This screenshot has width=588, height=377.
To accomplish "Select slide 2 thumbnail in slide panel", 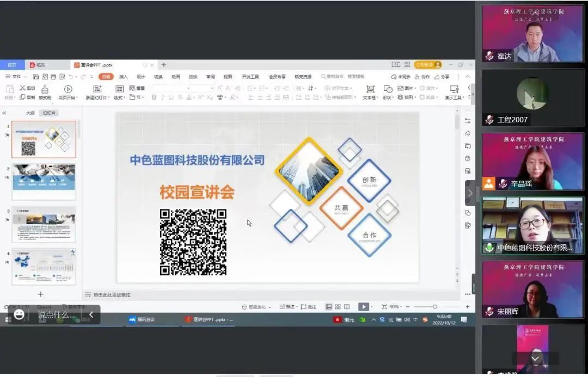I will [x=44, y=182].
